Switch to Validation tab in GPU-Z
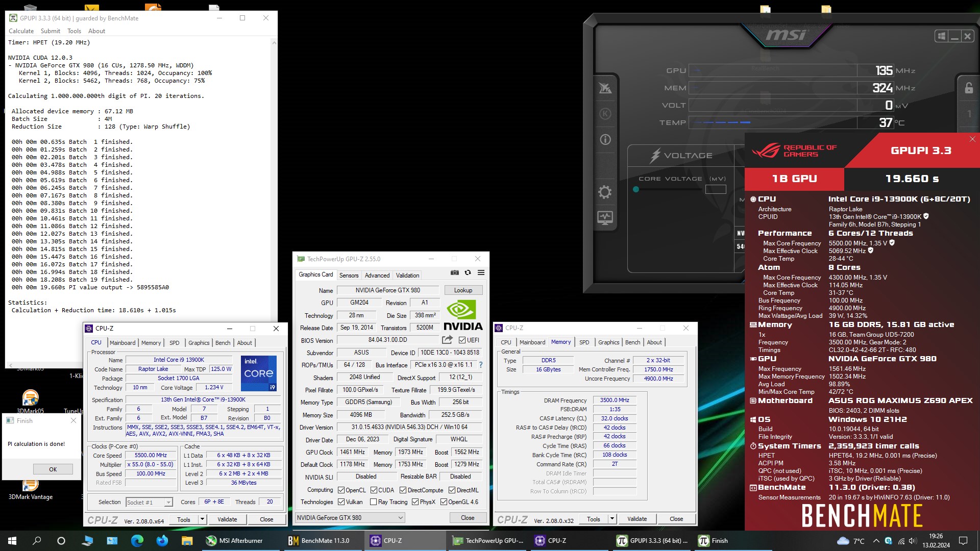 coord(407,275)
